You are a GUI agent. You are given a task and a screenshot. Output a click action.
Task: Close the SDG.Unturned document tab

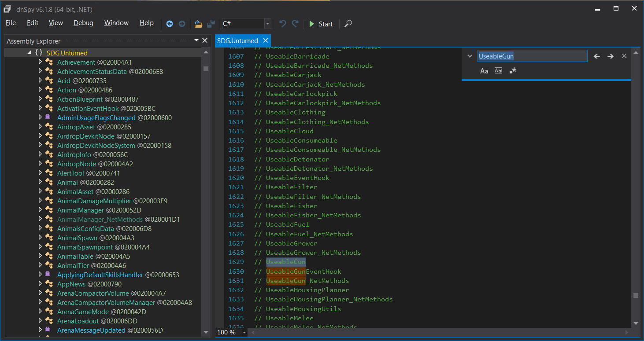[x=265, y=40]
